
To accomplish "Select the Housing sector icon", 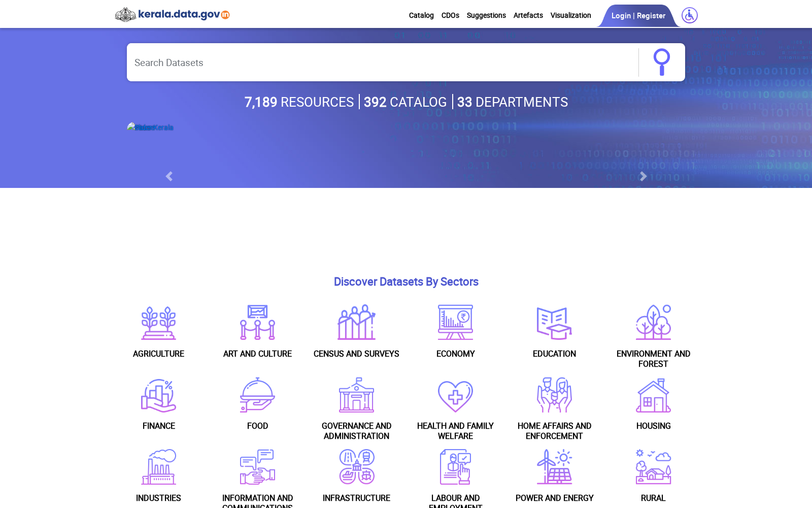I will pos(653,395).
